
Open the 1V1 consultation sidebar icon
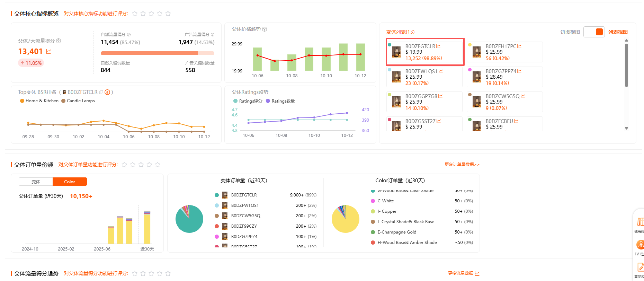point(640,245)
